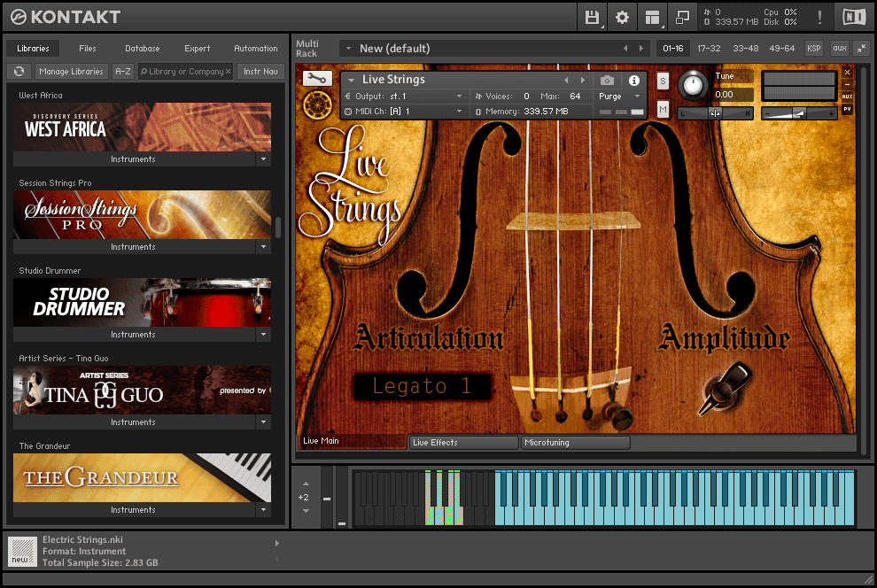Toggle the KSP script editor view
Viewport: 877px width, 588px height.
point(814,49)
